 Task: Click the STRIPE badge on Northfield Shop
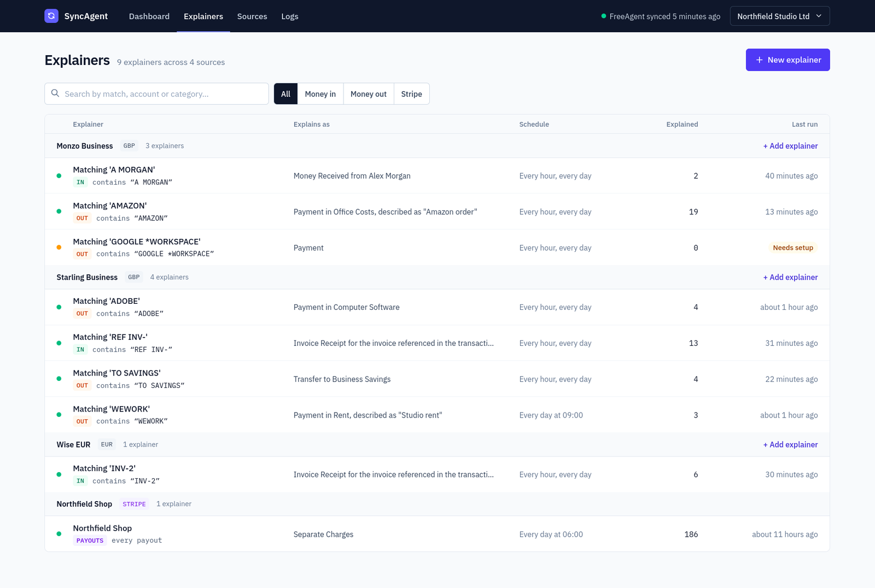(x=134, y=504)
